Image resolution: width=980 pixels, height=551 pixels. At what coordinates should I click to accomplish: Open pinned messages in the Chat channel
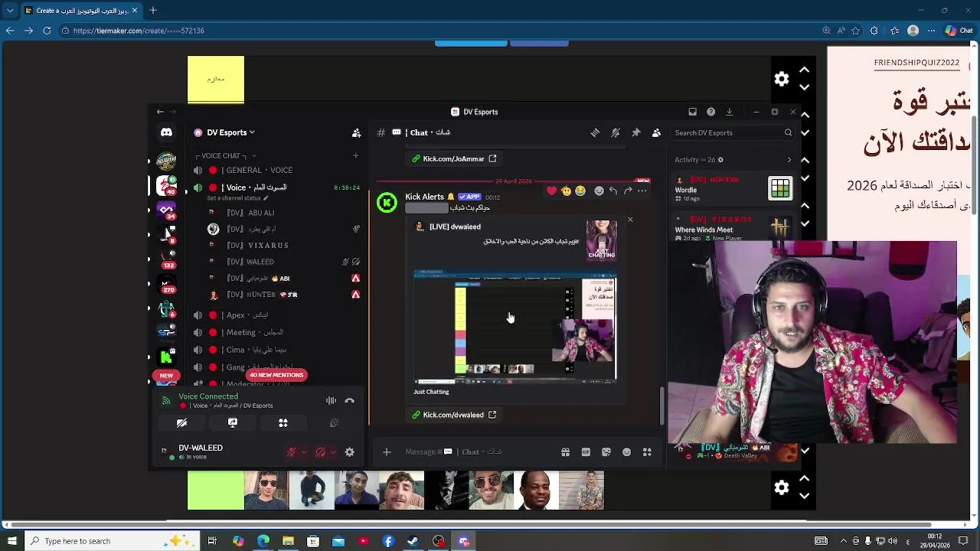(x=635, y=132)
